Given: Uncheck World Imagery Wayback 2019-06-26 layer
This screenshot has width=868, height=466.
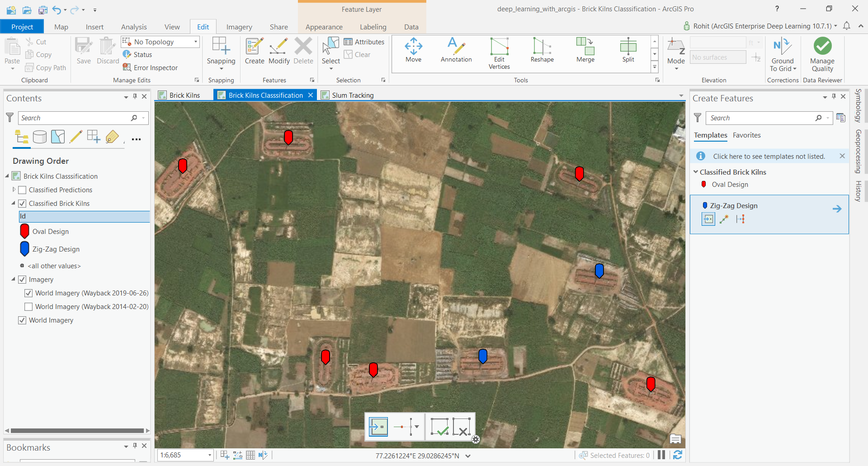Looking at the screenshot, I should [28, 293].
